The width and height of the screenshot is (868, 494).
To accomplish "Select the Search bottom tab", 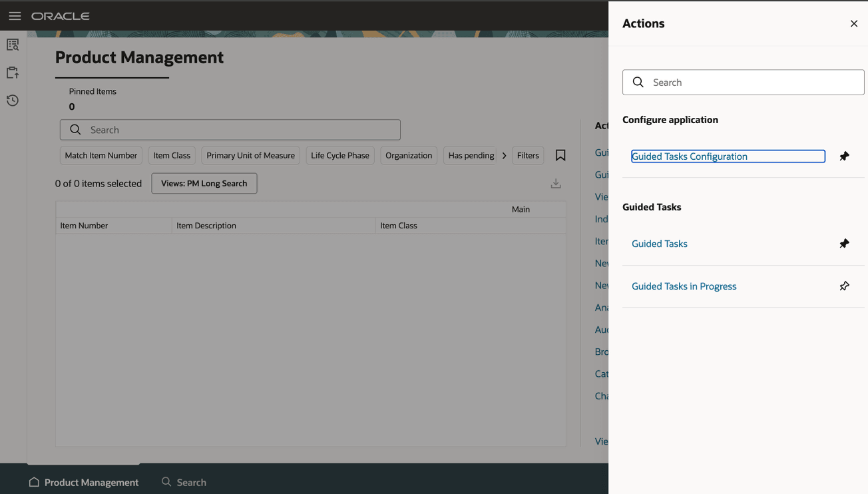I will coord(184,482).
